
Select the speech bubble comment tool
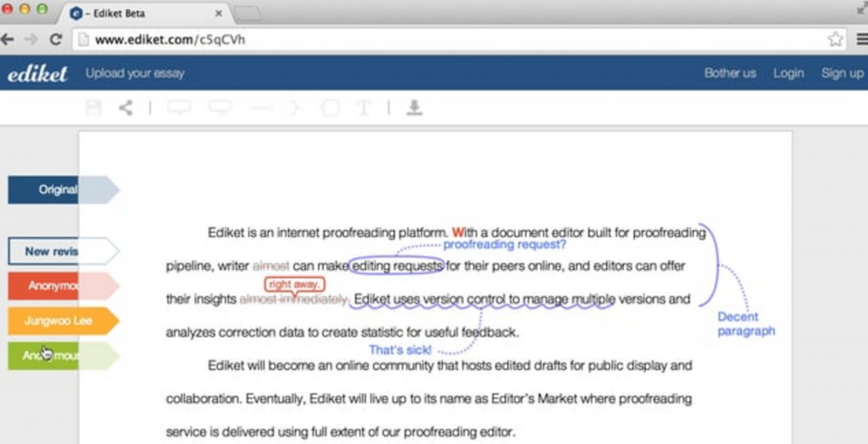180,108
